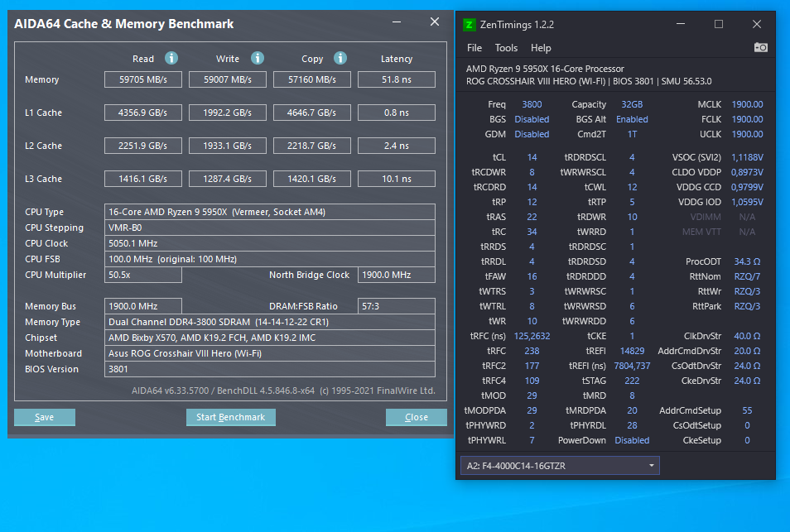The image size is (790, 532).
Task: Minimize the AIDA64 benchmark window
Action: (x=397, y=22)
